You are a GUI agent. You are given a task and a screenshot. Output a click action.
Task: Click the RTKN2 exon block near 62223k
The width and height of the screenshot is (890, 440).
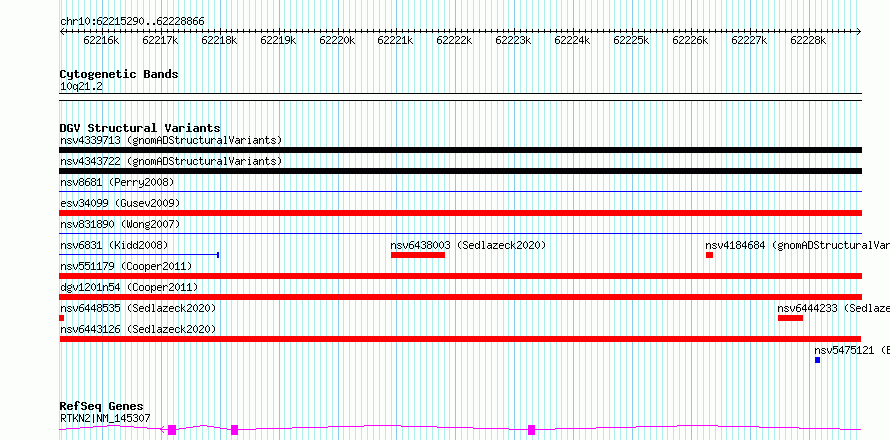pyautogui.click(x=531, y=430)
